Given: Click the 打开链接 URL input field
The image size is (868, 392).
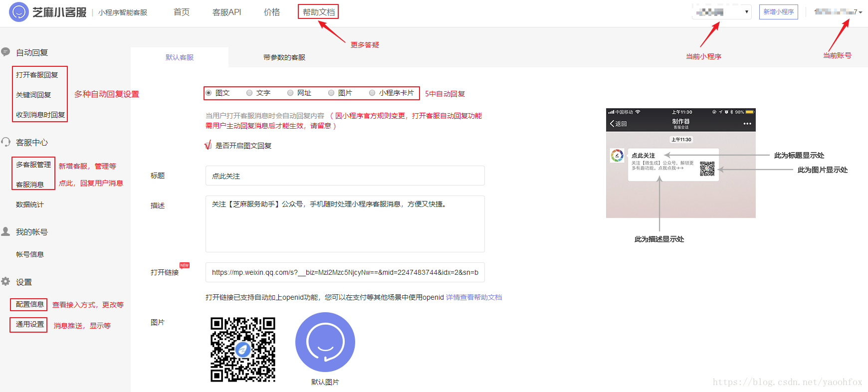Looking at the screenshot, I should click(345, 272).
